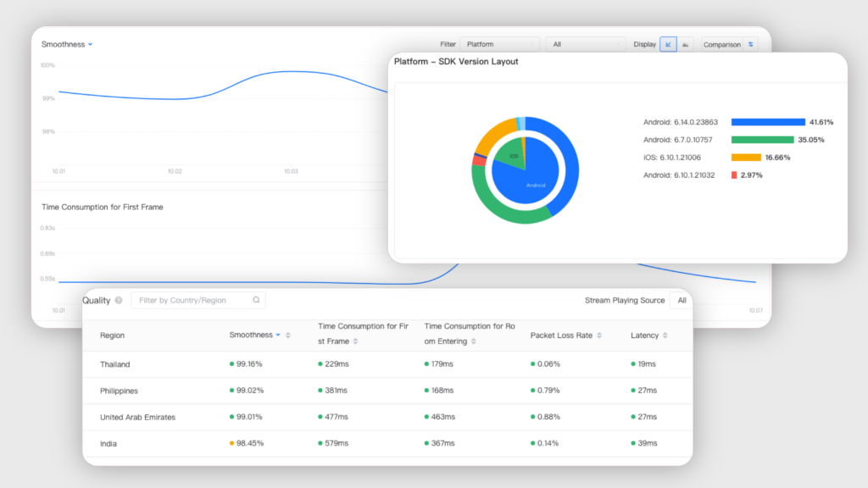Click the Time Consumption for First Frame title

(103, 207)
